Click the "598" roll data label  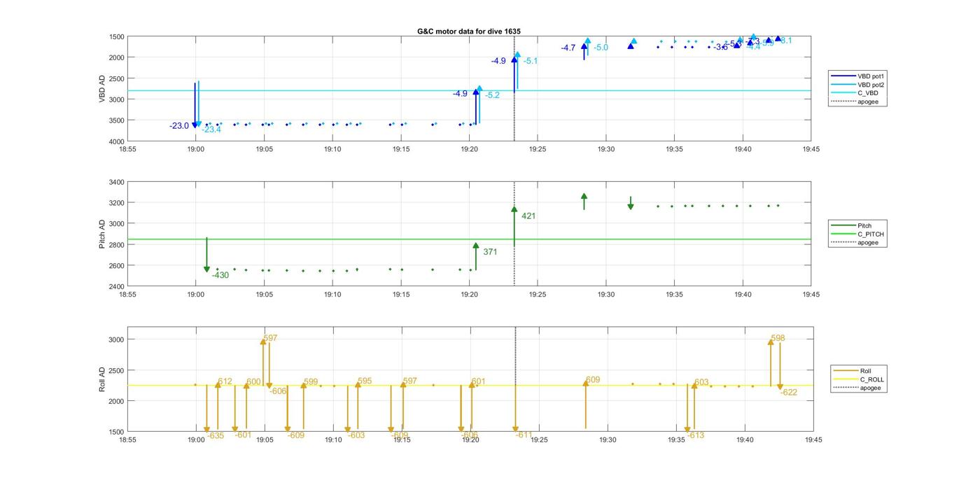(778, 338)
